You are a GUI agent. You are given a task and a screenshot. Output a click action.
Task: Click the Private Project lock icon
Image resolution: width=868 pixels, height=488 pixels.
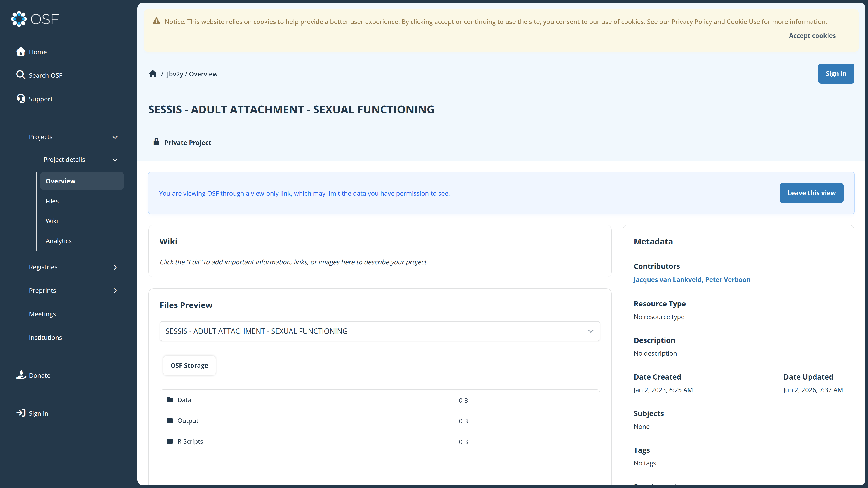coord(156,142)
